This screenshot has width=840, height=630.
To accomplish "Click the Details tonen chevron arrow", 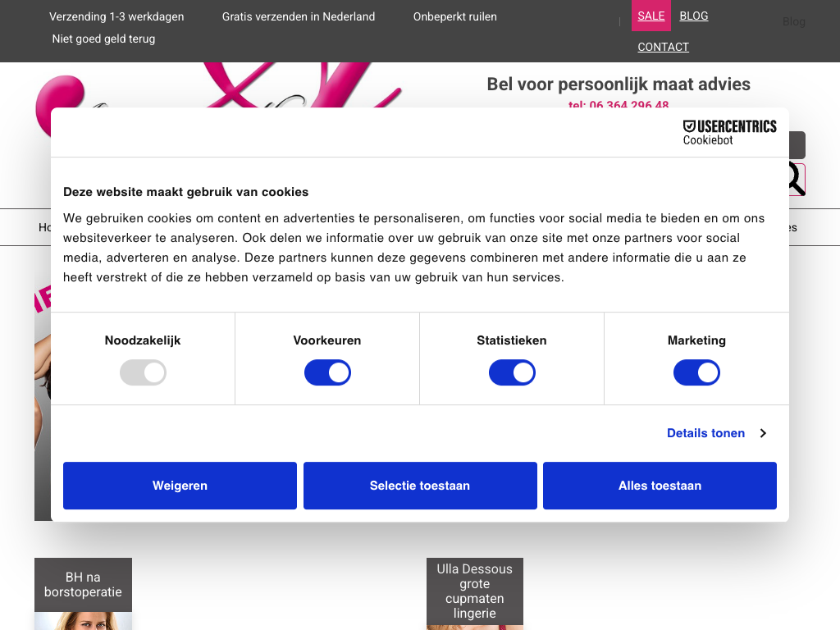I will coord(764,433).
